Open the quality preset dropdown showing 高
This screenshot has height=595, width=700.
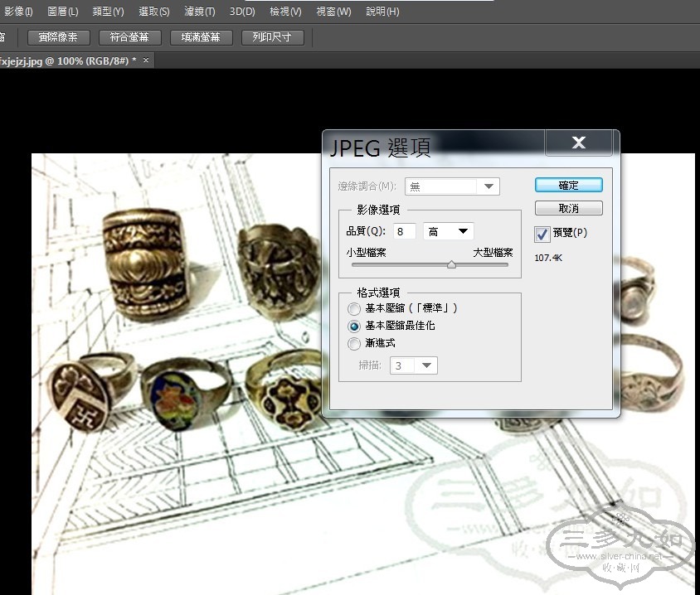coord(448,232)
